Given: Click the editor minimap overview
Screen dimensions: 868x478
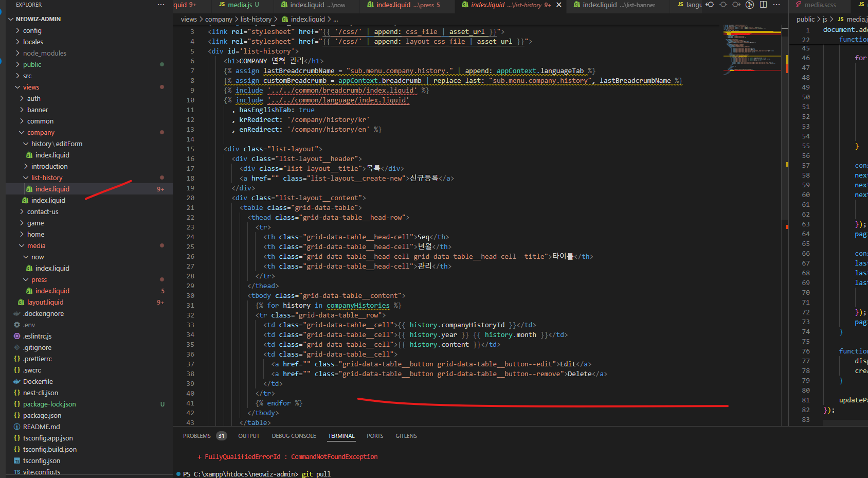Looking at the screenshot, I should coord(752,49).
